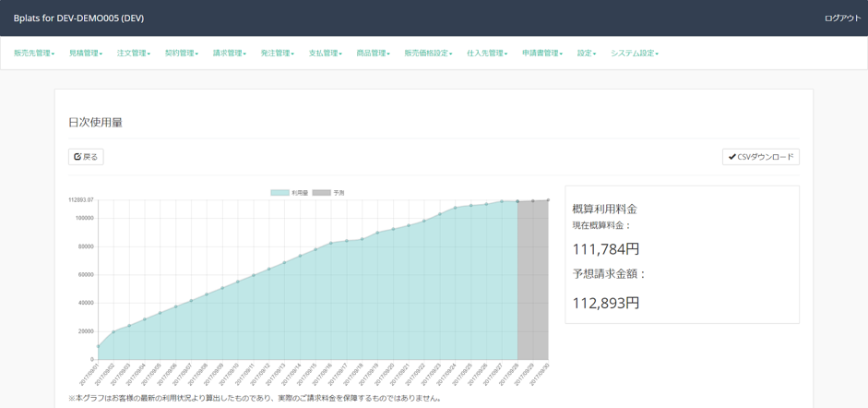The width and height of the screenshot is (868, 408).
Task: Open the システム設定 menu
Action: (635, 54)
